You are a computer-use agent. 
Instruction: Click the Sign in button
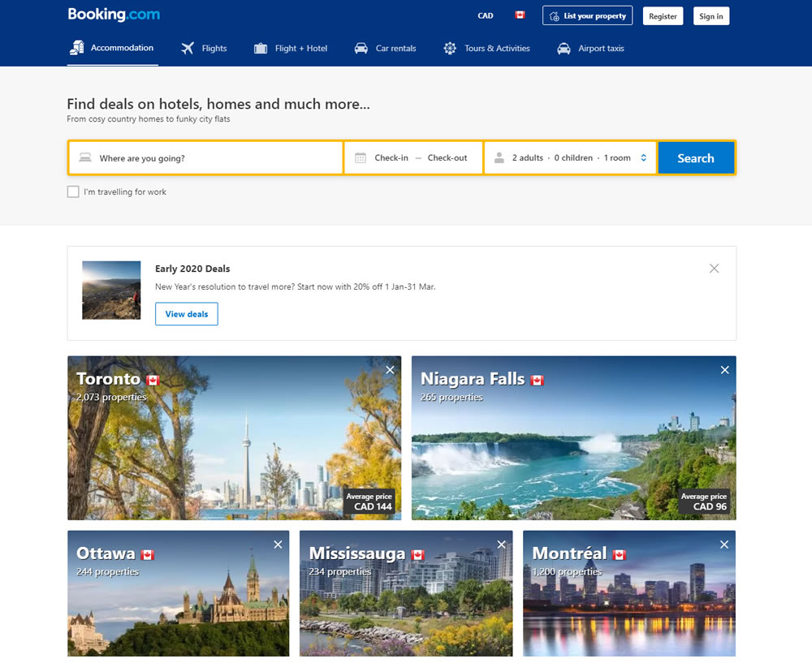coord(710,16)
